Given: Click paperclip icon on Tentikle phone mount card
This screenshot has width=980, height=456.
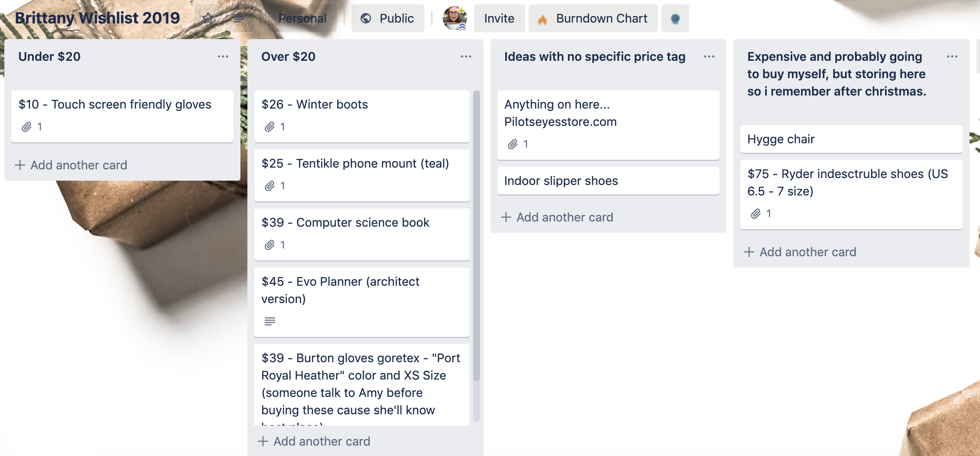Looking at the screenshot, I should [270, 186].
